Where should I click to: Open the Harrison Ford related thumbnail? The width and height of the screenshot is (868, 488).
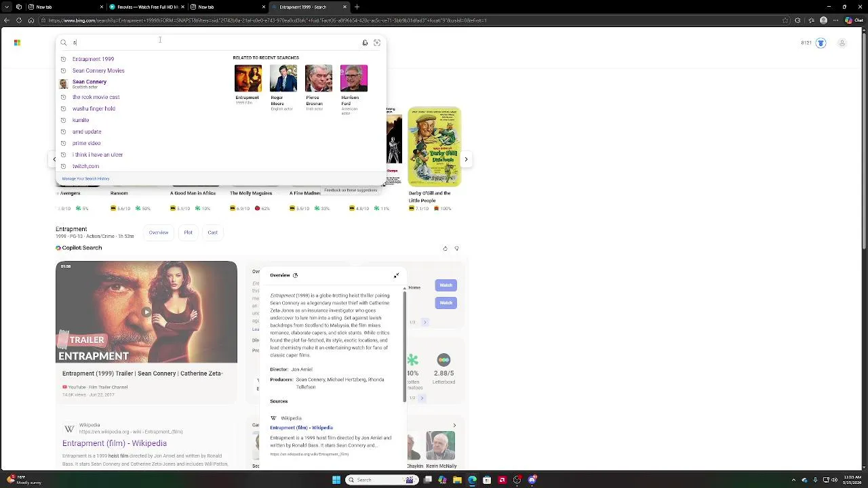click(x=353, y=79)
